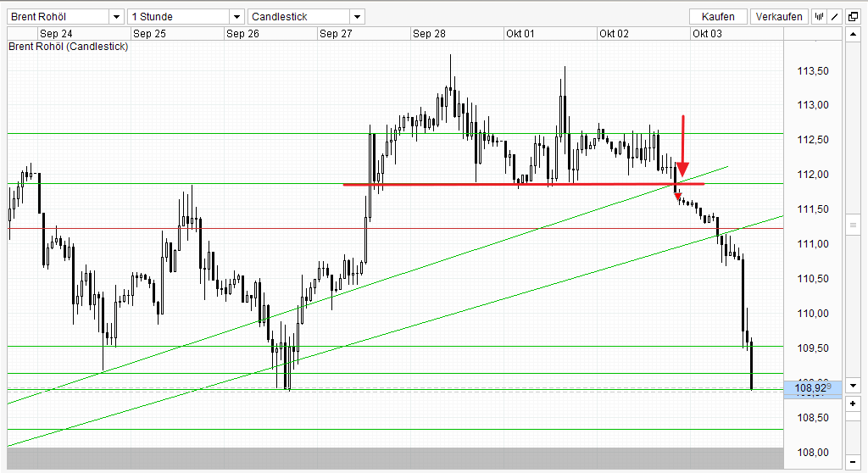The image size is (868, 473).
Task: Click the Okt 02 date label
Action: point(614,34)
